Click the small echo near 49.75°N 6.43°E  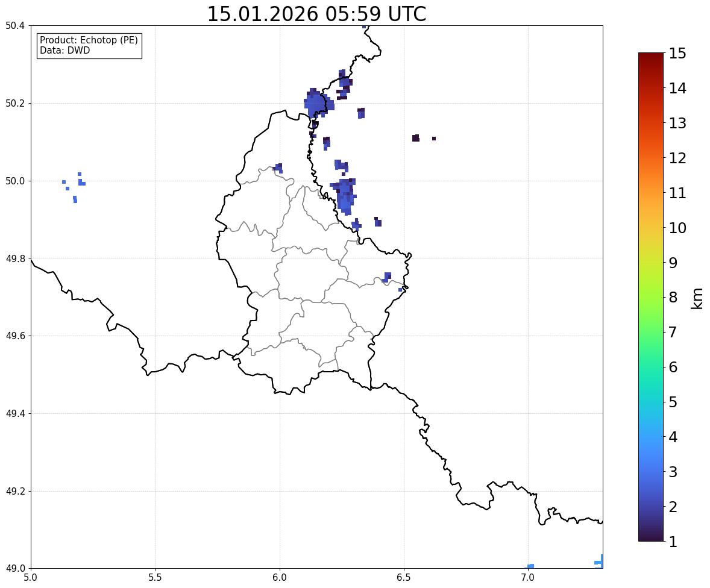[x=386, y=278]
